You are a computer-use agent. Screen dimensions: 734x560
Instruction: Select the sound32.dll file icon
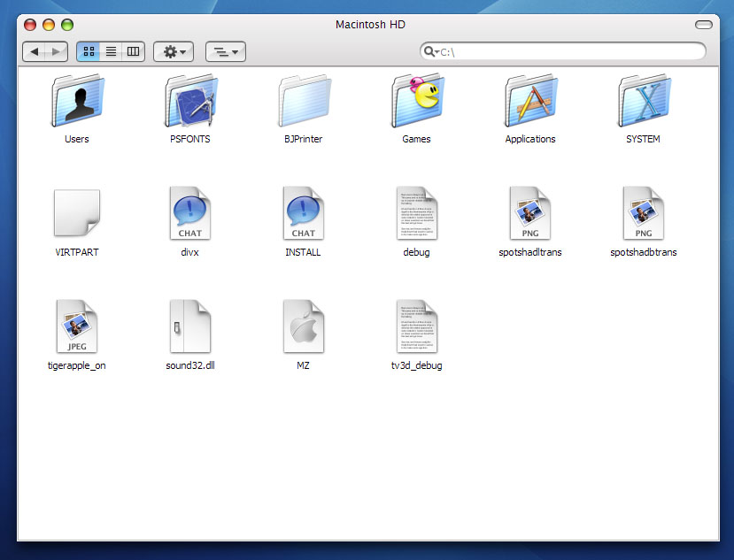pos(190,326)
